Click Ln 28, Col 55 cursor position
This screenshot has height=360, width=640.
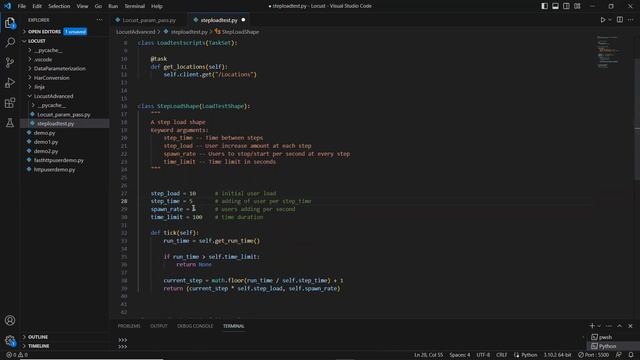tap(429, 355)
